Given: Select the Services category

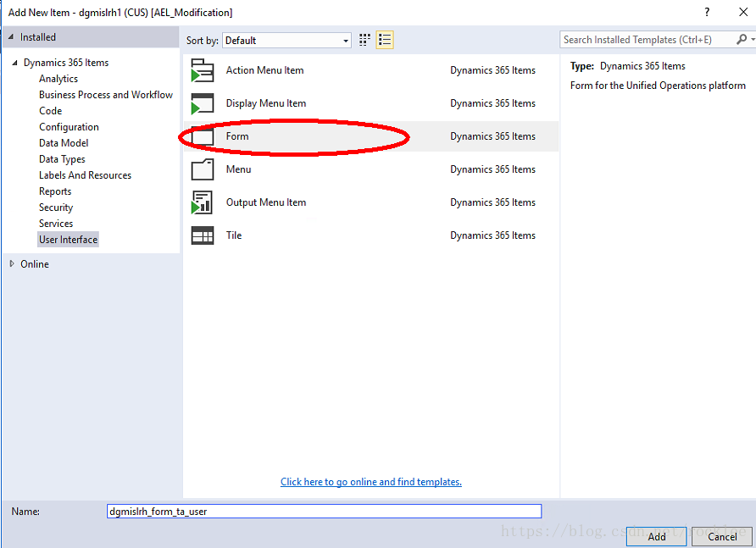Looking at the screenshot, I should 56,224.
